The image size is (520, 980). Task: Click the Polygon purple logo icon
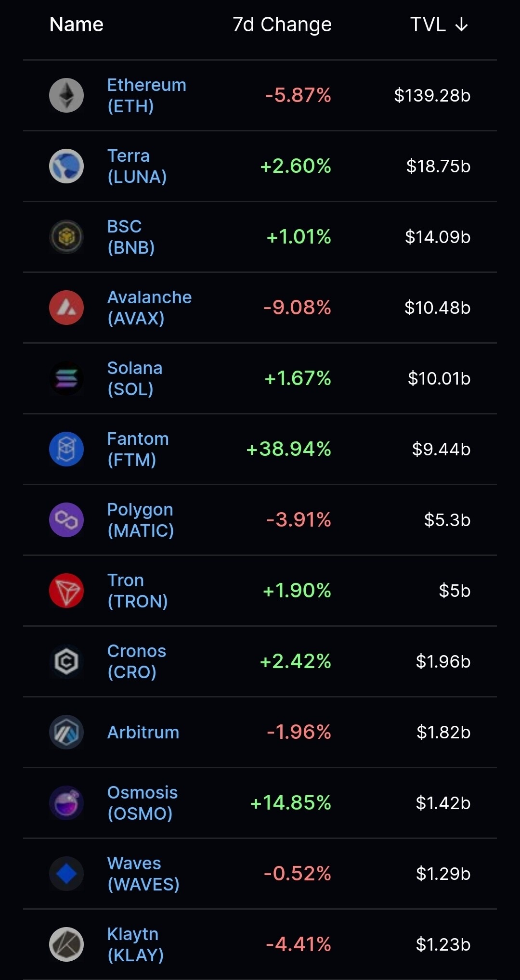click(x=66, y=520)
